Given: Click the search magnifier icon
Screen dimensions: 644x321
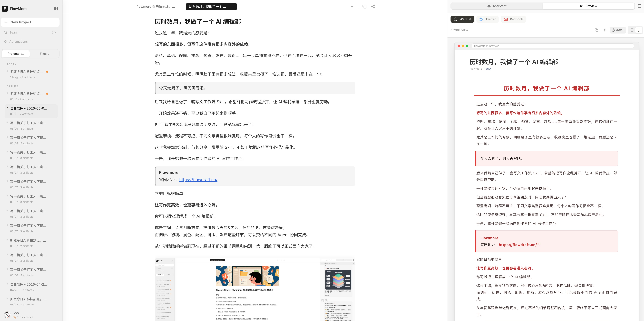Looking at the screenshot, I should tap(5, 33).
